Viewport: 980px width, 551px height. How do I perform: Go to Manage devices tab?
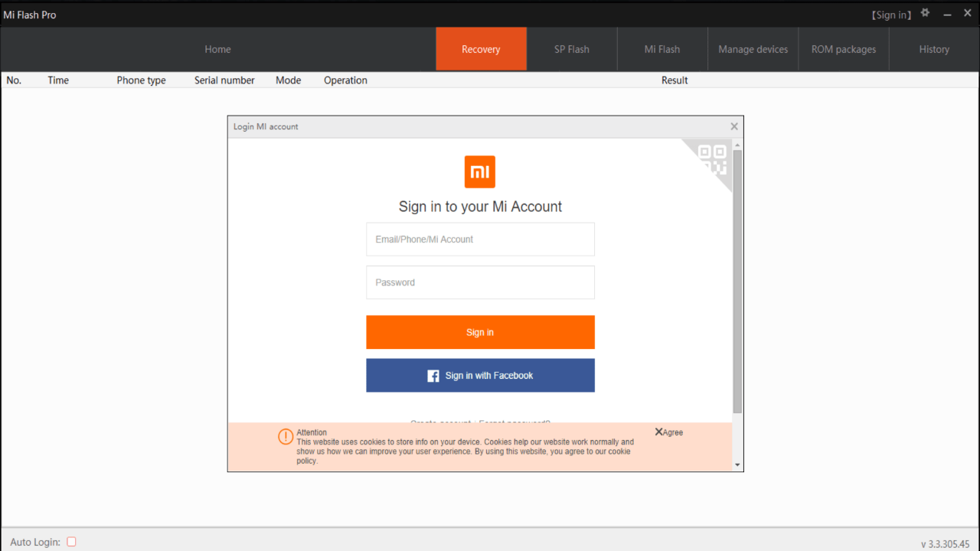753,49
